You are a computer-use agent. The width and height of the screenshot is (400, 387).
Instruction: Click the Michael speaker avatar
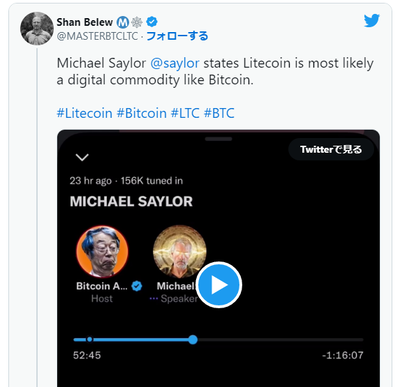tap(180, 252)
